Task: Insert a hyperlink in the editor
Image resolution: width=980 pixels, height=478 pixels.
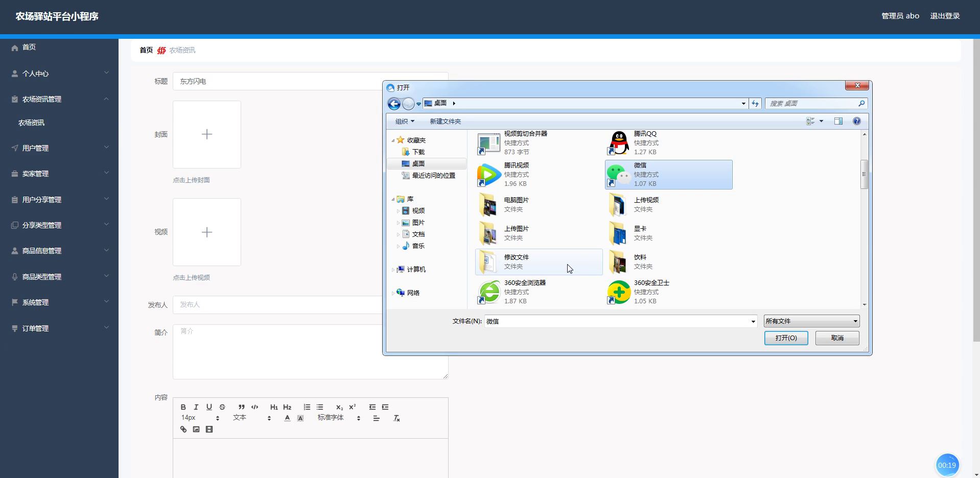Action: (x=183, y=429)
